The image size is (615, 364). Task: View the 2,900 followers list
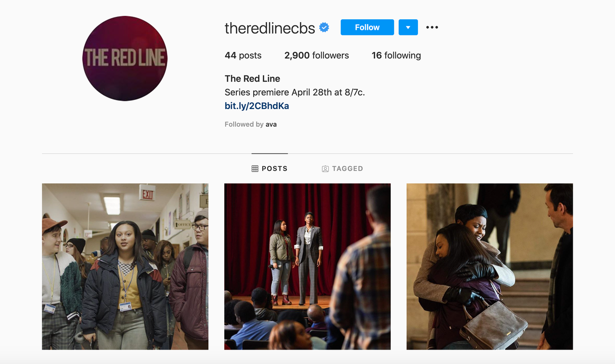coord(317,55)
